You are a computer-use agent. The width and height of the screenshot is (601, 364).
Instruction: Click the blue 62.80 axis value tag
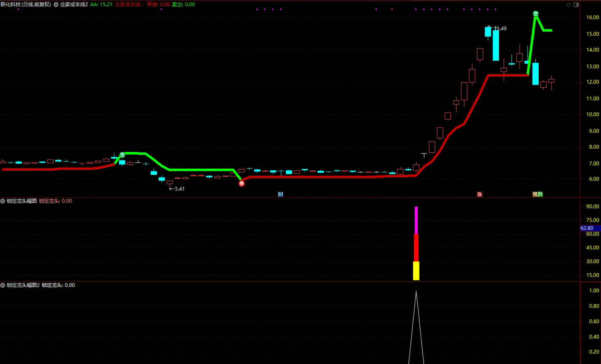point(587,228)
